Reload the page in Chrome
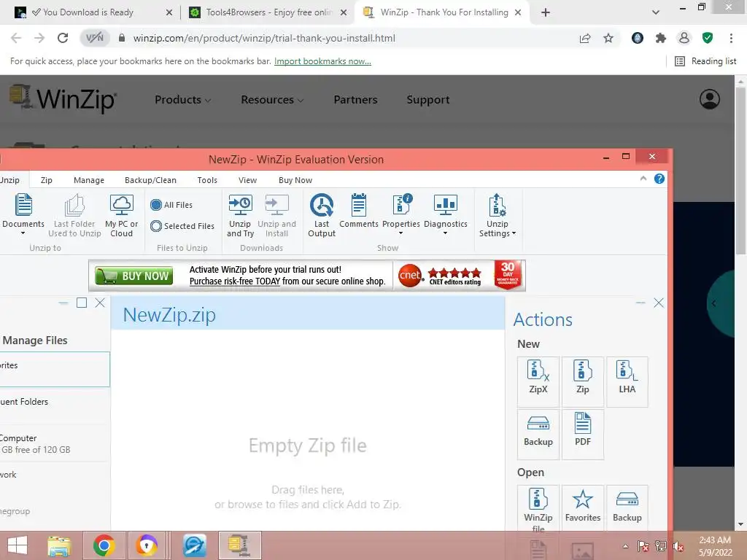 (x=63, y=38)
